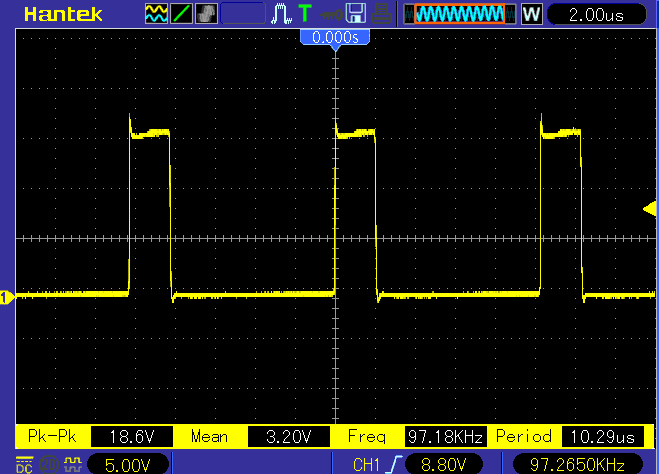Screen dimensions: 659x474
Task: Click the printer icon
Action: tap(380, 14)
